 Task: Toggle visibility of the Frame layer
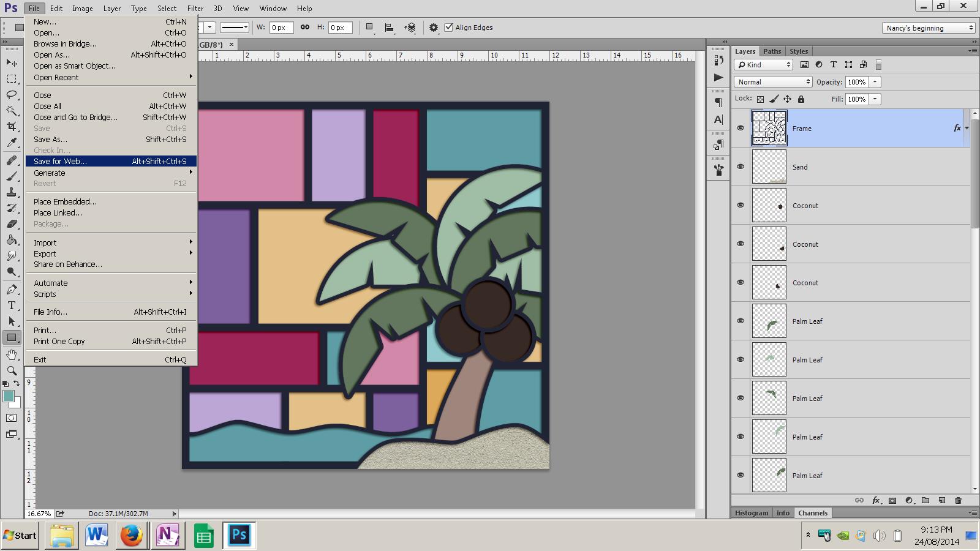(741, 128)
